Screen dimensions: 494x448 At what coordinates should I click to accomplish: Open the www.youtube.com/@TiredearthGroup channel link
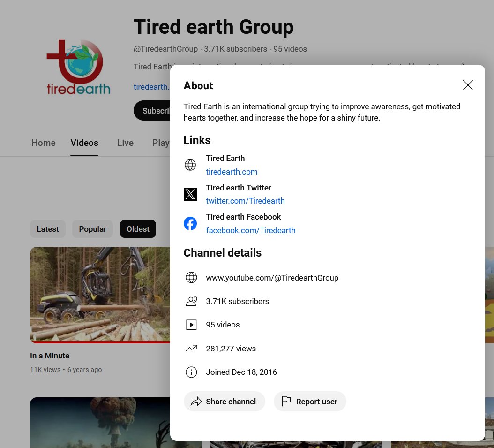pos(272,278)
